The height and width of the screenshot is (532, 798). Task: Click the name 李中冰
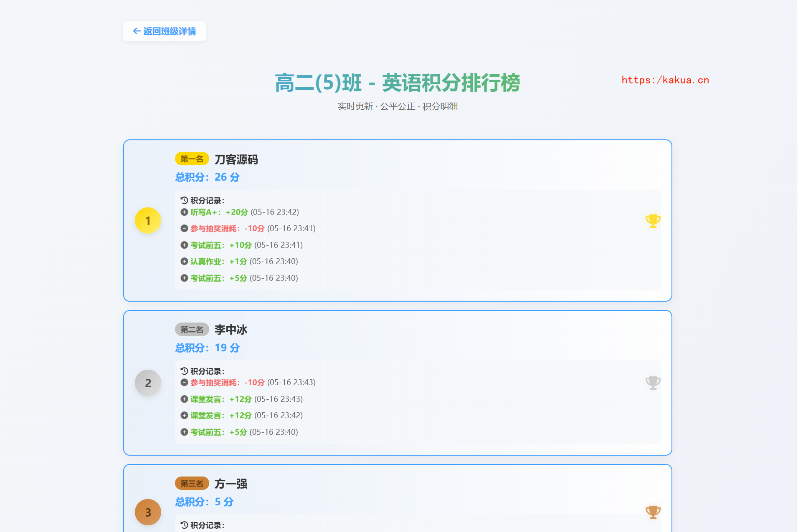click(x=231, y=330)
